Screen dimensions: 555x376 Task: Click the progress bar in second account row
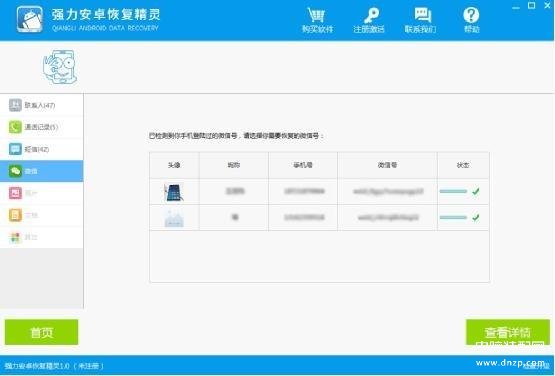pos(453,217)
